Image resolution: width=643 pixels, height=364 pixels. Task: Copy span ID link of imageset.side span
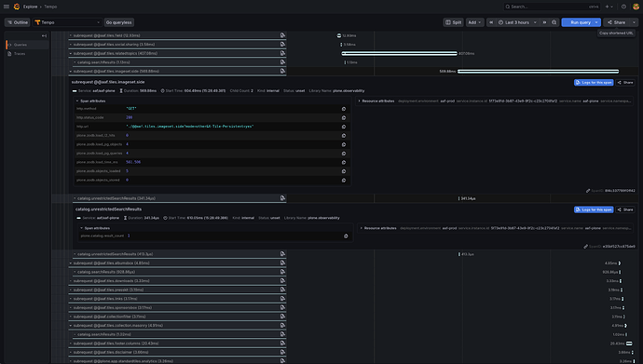[588, 191]
